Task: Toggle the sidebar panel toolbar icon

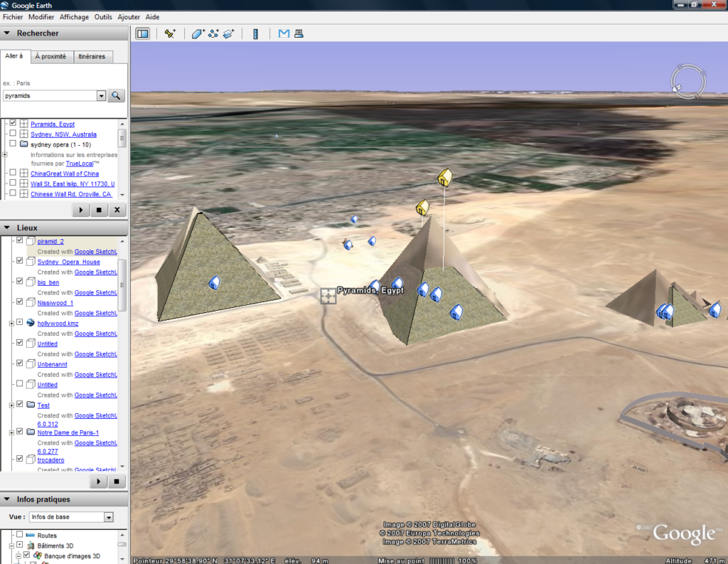Action: point(142,33)
